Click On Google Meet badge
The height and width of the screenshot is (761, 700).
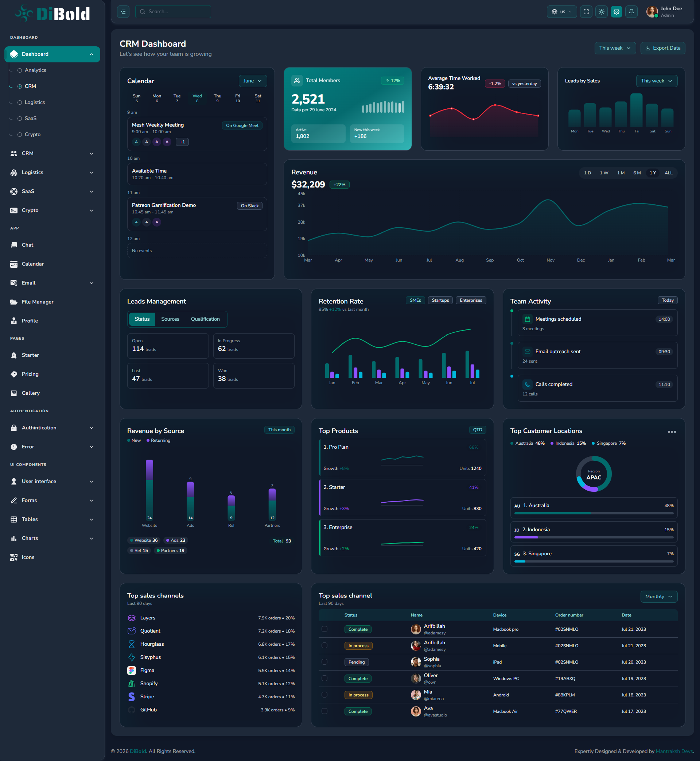click(242, 125)
